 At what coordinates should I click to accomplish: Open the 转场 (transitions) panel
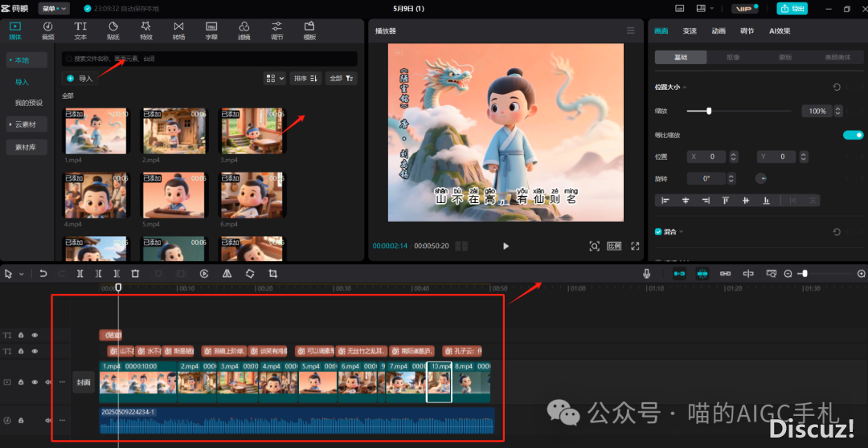178,31
